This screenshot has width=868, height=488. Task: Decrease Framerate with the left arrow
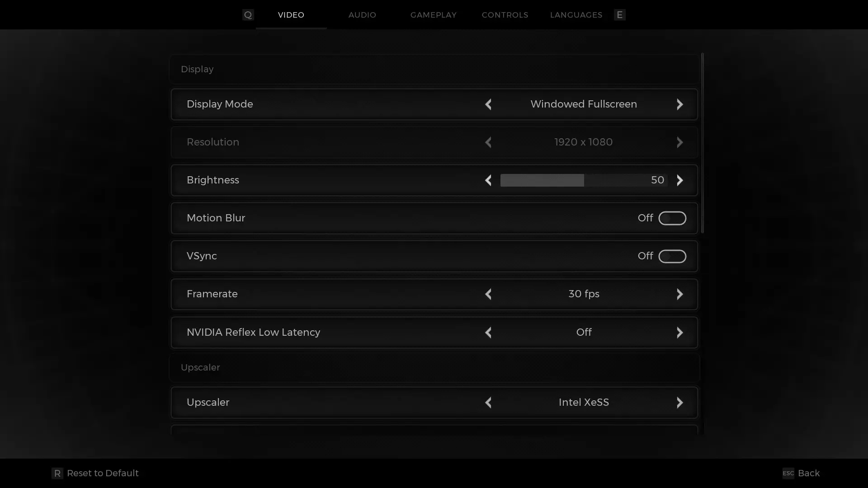(488, 294)
